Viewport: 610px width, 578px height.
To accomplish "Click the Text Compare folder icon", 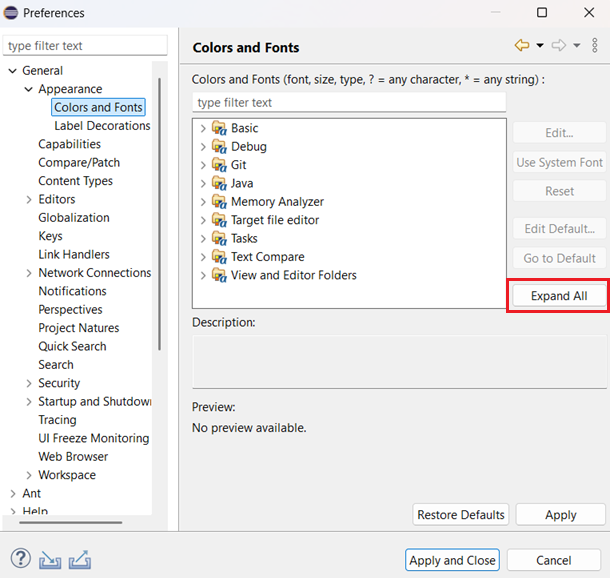I will pos(219,257).
